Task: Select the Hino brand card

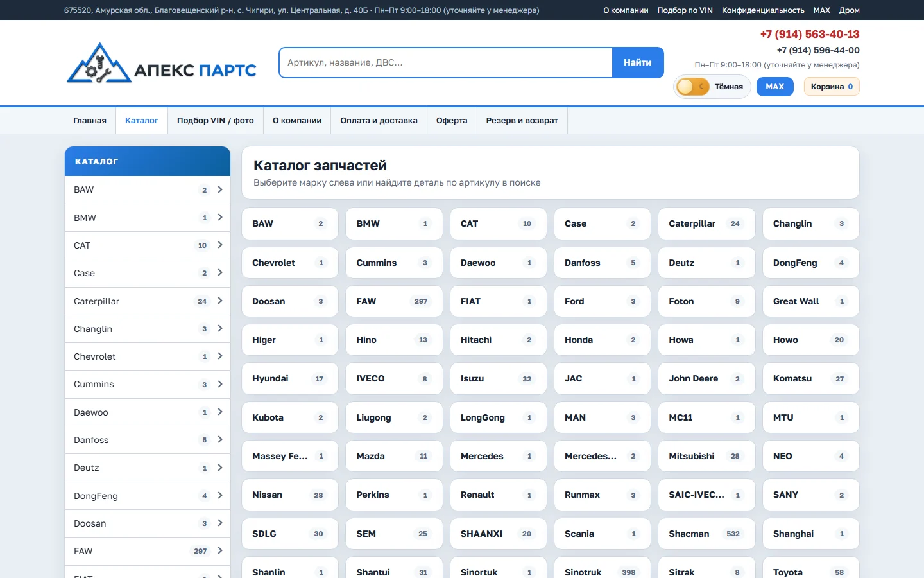Action: coord(394,340)
